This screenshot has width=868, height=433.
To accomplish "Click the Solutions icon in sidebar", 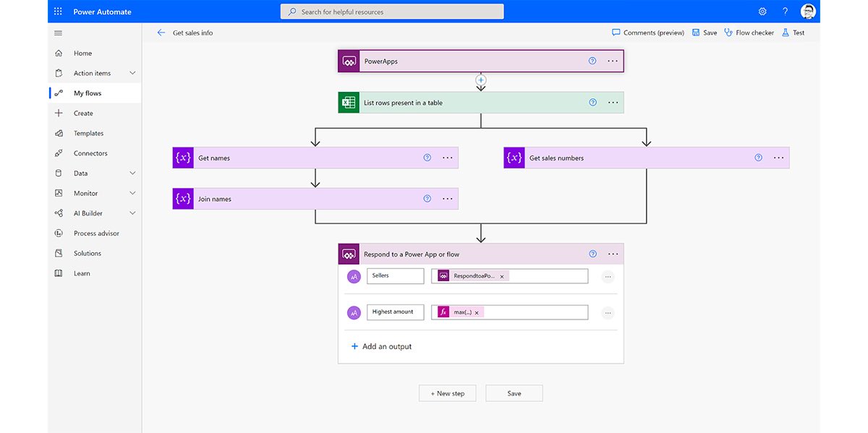I will pos(59,254).
